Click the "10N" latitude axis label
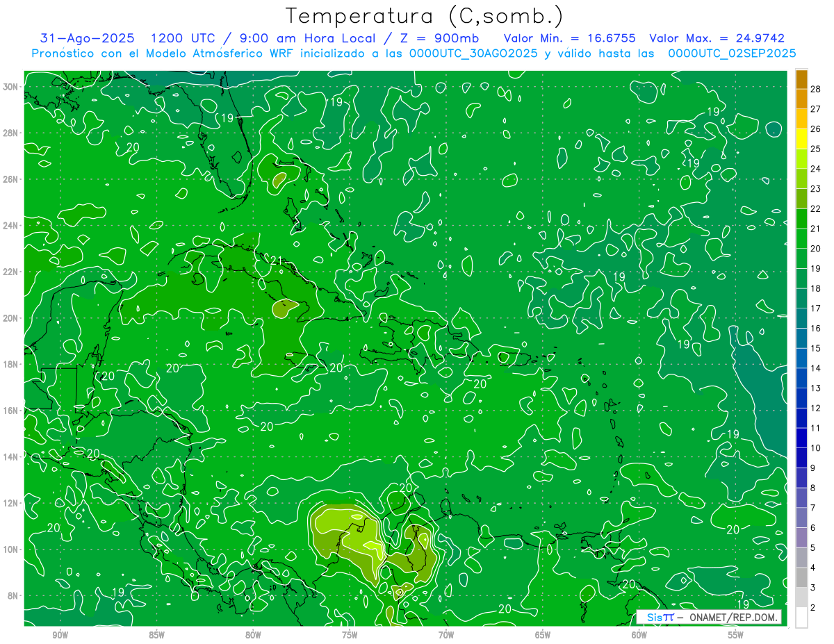Viewport: 834px width, 644px height. [x=12, y=550]
